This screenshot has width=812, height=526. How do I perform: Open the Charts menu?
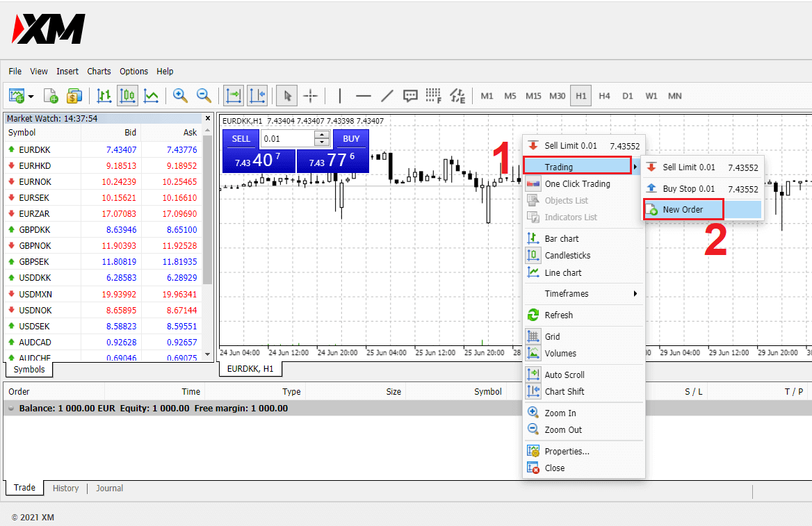coord(99,72)
